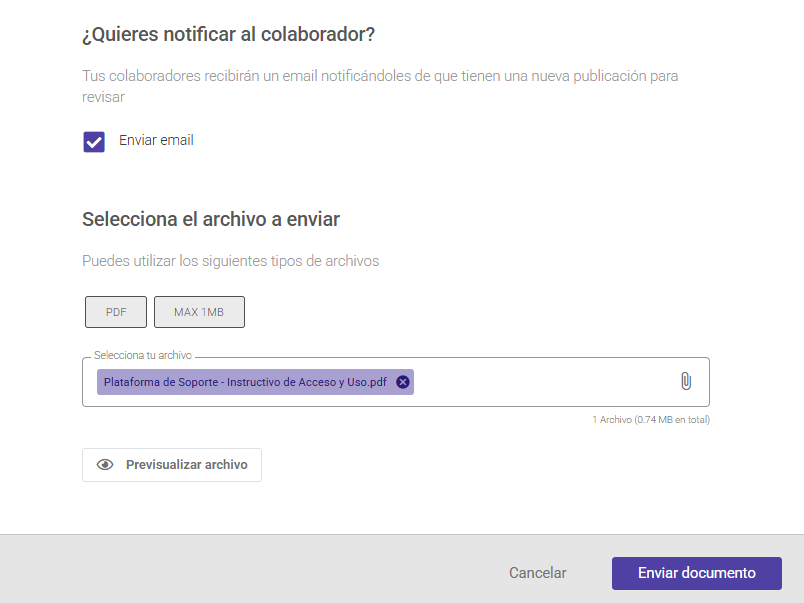
Task: Select the Plataforma de Soporte PDF file chip
Action: (255, 382)
